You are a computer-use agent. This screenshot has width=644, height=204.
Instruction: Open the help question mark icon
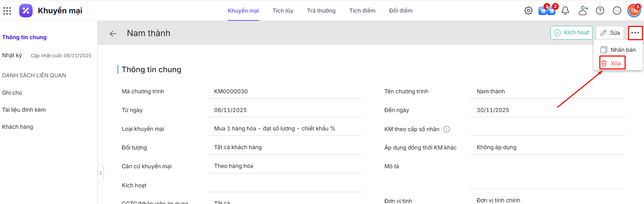(600, 11)
